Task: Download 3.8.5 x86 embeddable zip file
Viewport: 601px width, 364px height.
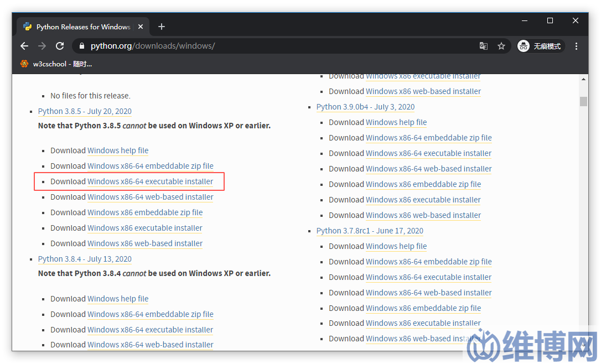Action: point(145,212)
